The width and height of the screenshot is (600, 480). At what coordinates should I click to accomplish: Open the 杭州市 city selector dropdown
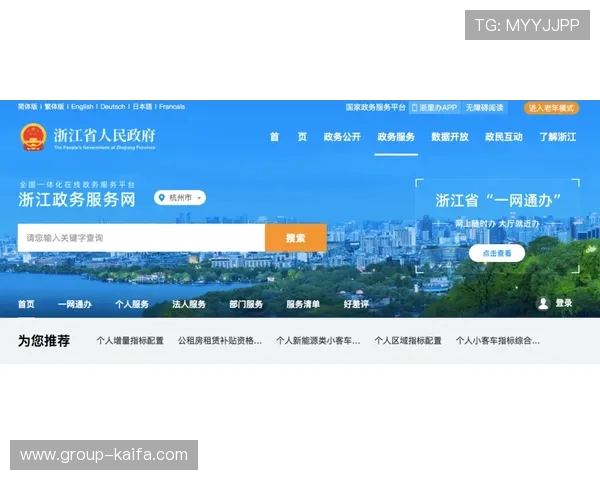[180, 198]
